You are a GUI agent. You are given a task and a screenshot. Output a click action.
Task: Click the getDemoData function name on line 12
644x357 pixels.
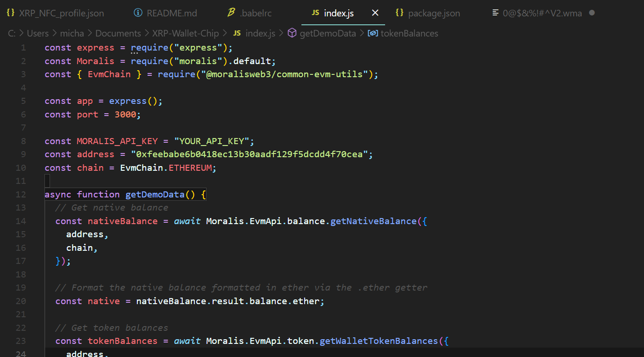[155, 194]
